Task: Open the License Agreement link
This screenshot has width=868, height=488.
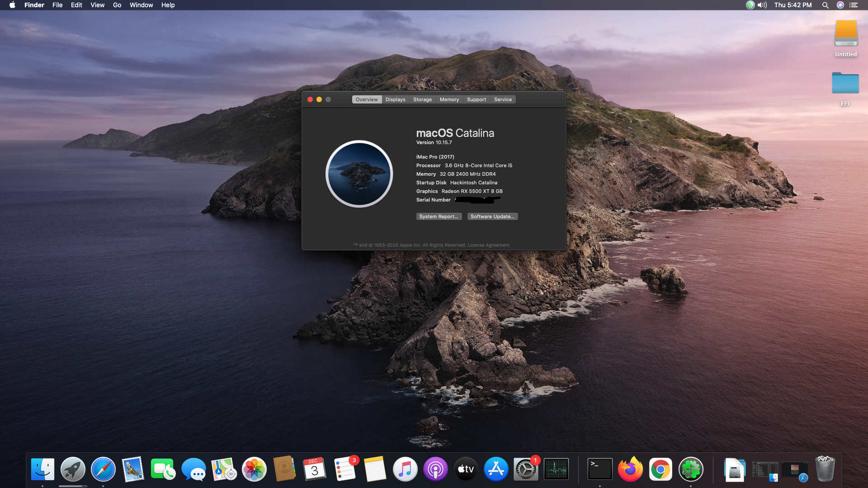Action: point(488,245)
